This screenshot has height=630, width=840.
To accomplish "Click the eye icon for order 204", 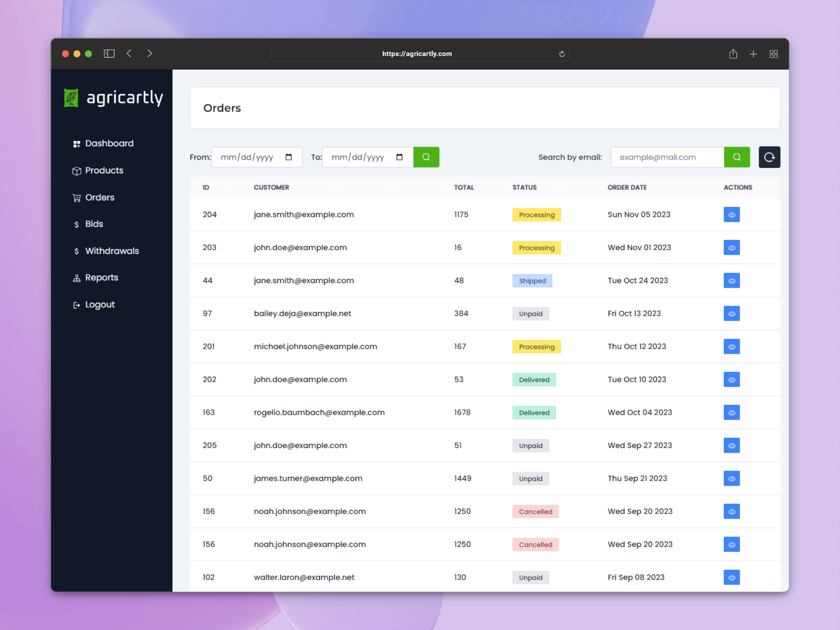I will tap(731, 214).
